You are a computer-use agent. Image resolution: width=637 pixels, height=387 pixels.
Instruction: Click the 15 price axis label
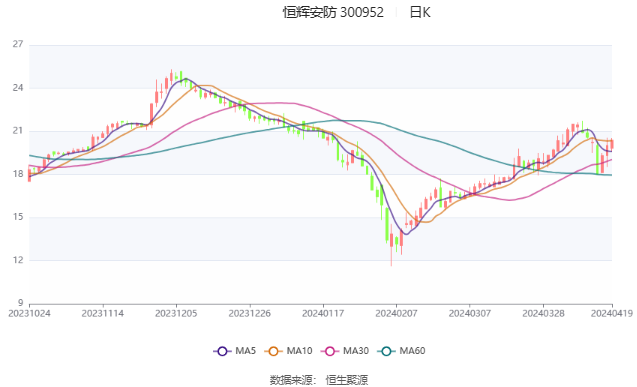(18, 217)
